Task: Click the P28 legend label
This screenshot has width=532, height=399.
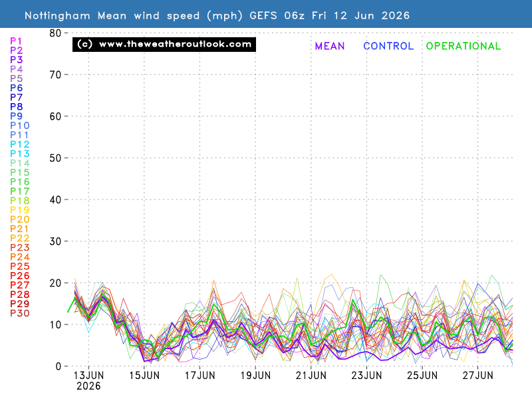Action: point(20,295)
